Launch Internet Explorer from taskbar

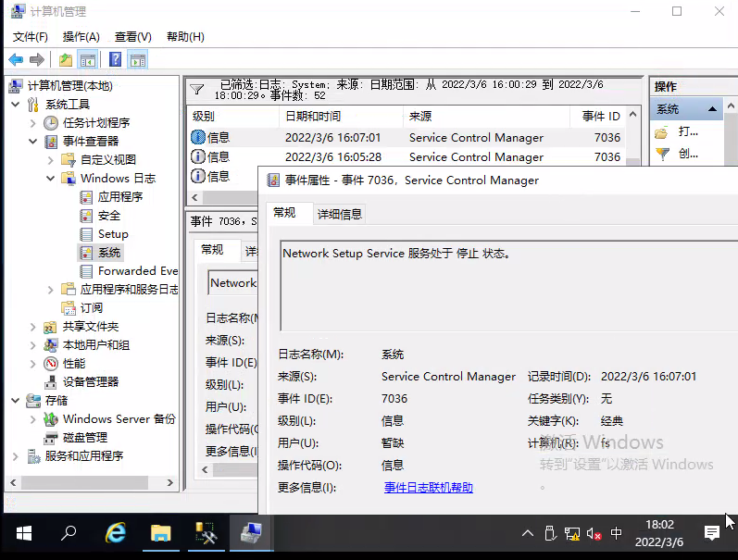pyautogui.click(x=116, y=533)
